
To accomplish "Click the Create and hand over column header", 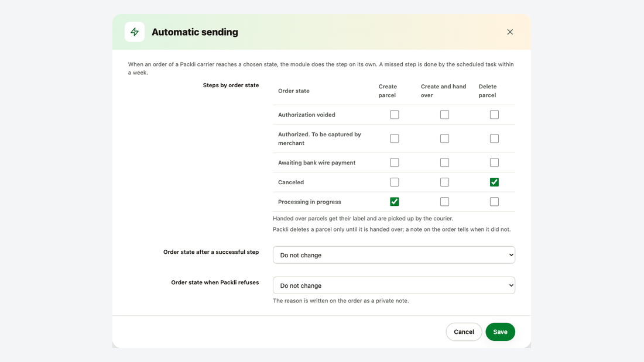I will click(443, 91).
